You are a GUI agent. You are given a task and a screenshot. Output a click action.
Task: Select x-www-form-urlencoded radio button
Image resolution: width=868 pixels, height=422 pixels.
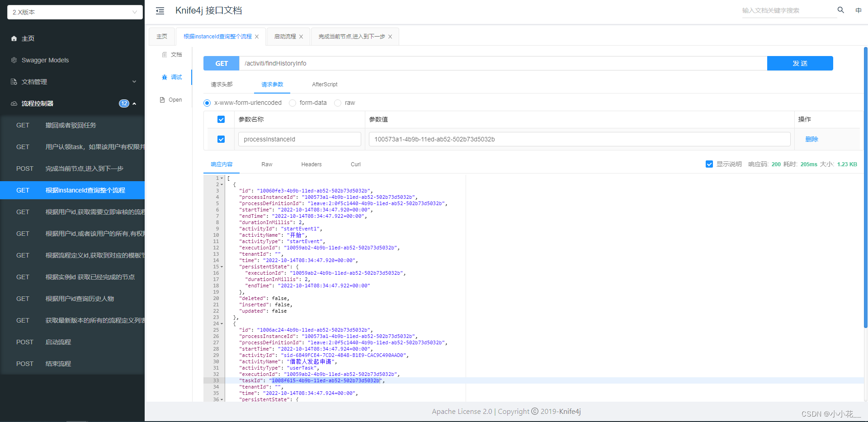click(207, 103)
